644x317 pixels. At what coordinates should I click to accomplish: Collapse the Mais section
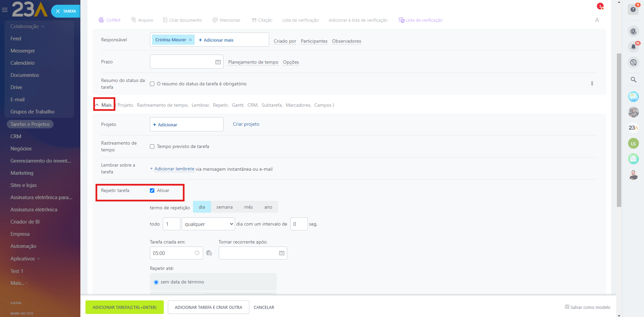(104, 105)
